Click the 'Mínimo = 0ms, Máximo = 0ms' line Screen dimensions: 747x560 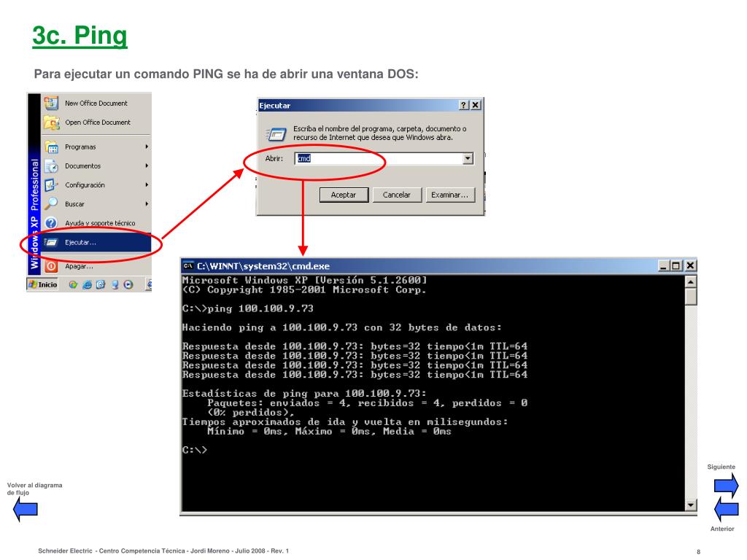[x=329, y=432]
